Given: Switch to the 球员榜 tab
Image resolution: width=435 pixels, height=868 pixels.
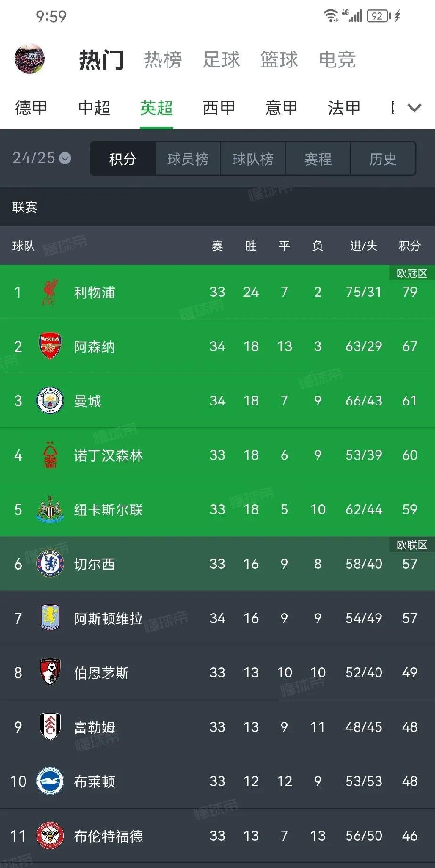Looking at the screenshot, I should pos(188,159).
